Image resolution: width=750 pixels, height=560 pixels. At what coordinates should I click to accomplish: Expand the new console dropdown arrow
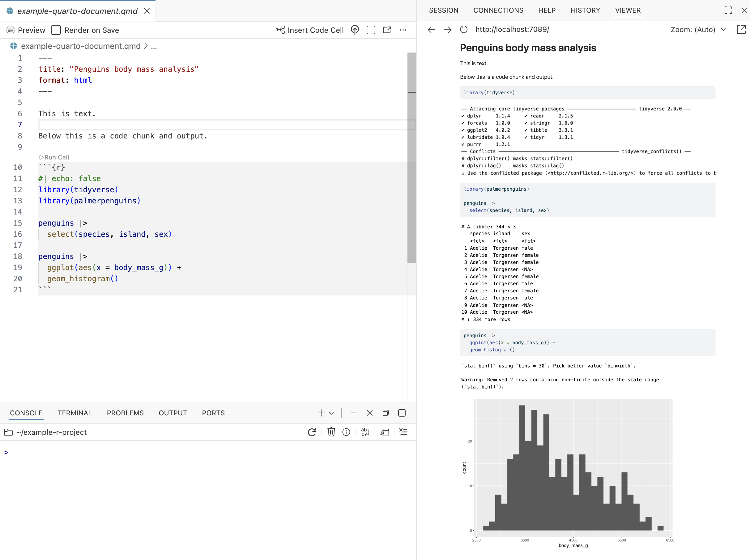[x=332, y=413]
